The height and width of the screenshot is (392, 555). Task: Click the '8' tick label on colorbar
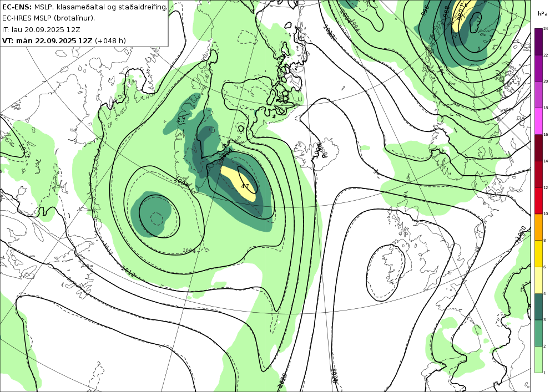coord(545,241)
